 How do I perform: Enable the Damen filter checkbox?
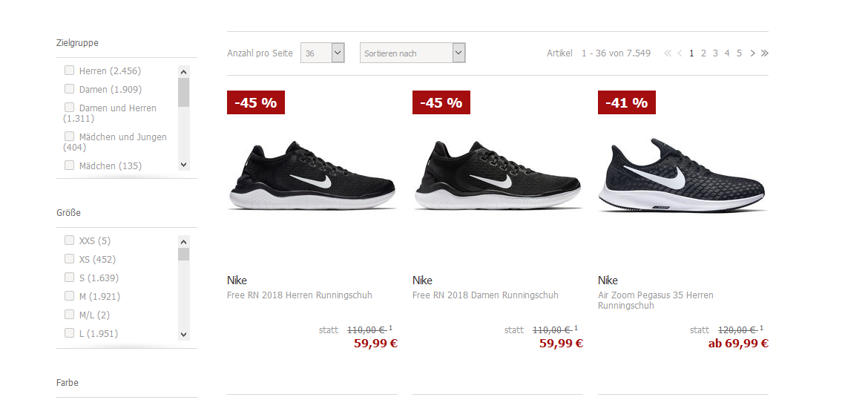tap(70, 89)
